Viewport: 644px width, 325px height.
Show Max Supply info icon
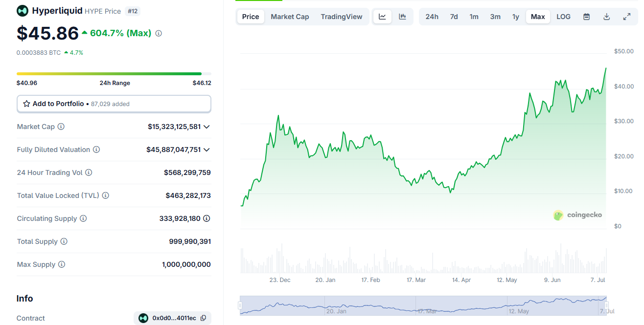coord(62,264)
